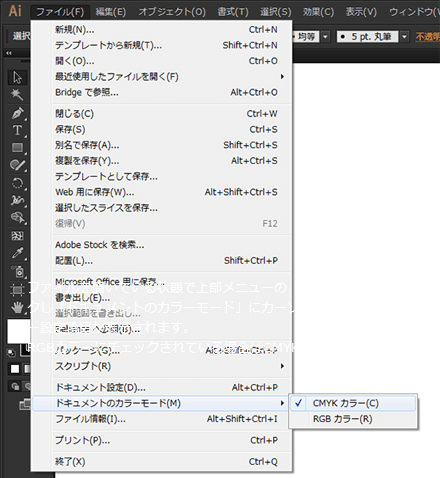Select the Paintbrush tool
The width and height of the screenshot is (440, 478).
tap(17, 165)
